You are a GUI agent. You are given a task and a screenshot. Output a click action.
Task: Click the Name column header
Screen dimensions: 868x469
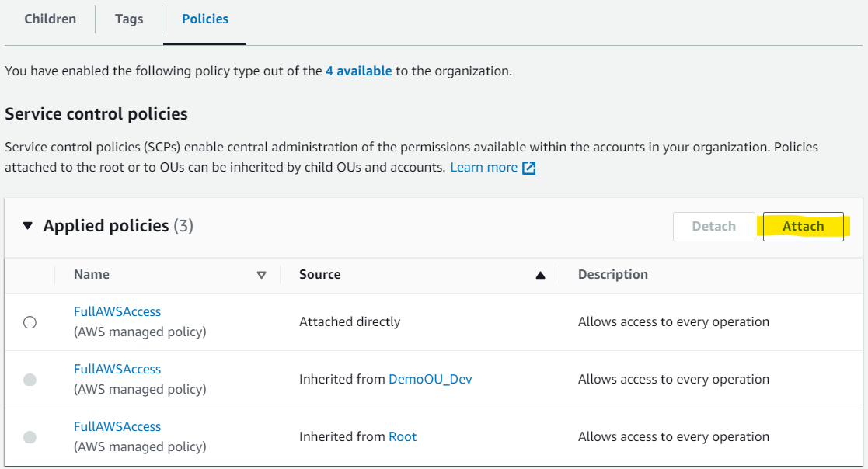tap(92, 274)
